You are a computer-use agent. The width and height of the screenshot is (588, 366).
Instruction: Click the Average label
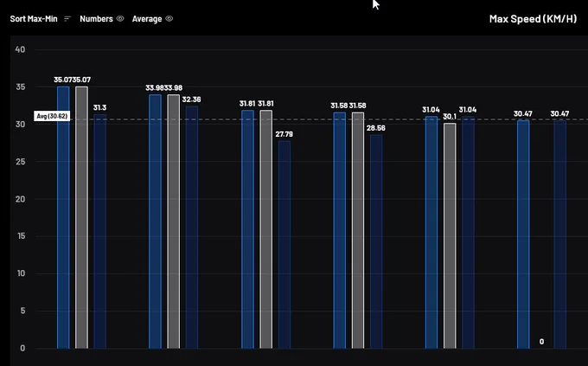pyautogui.click(x=147, y=19)
